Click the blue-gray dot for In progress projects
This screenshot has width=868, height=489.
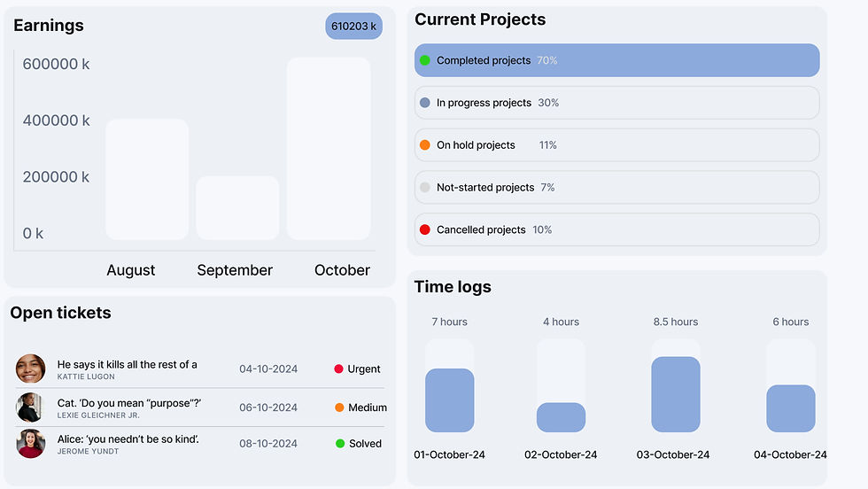pyautogui.click(x=424, y=103)
